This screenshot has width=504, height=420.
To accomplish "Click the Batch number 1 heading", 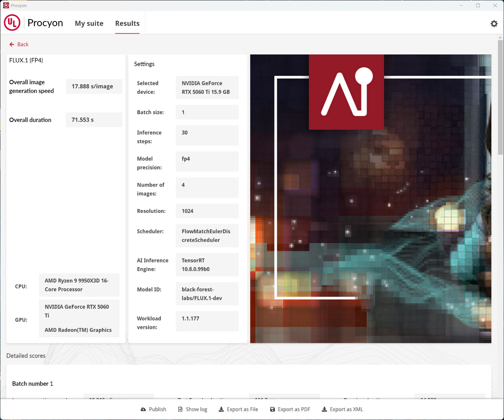I will click(x=33, y=383).
